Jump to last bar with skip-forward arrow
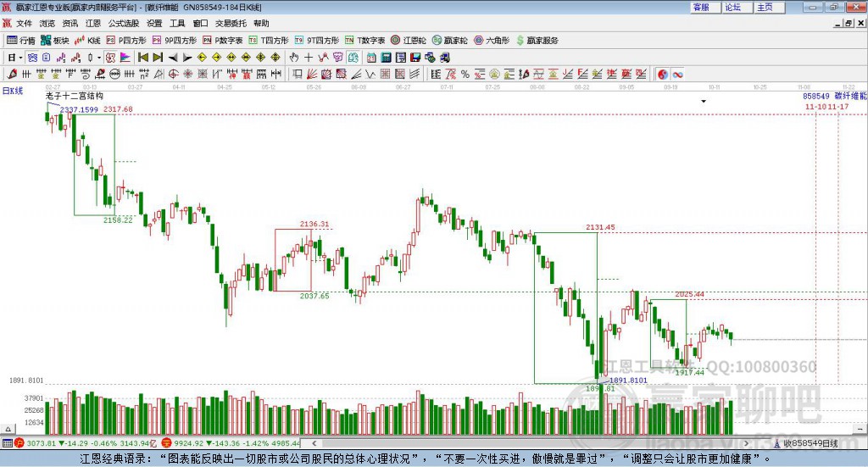The height and width of the screenshot is (467, 868). pyautogui.click(x=158, y=58)
